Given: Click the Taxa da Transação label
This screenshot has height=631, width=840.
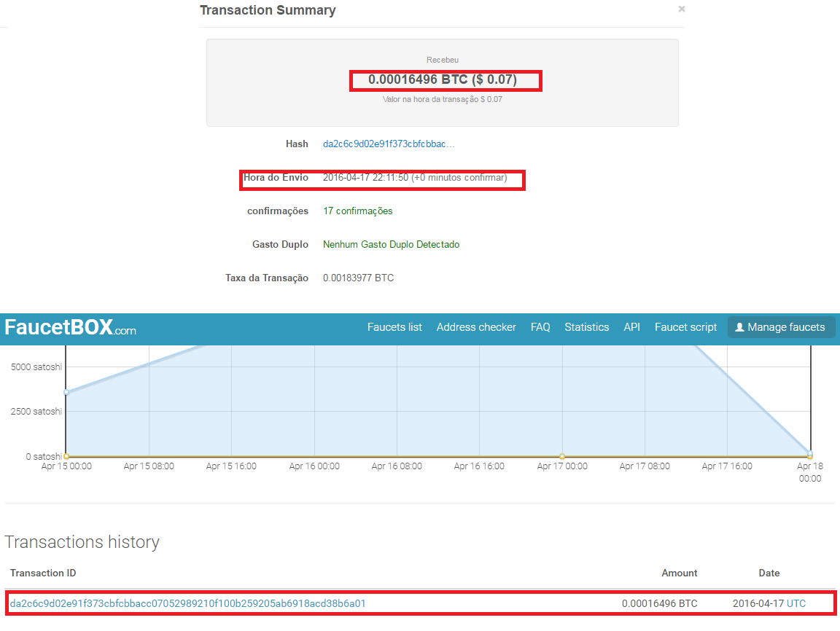Looking at the screenshot, I should point(267,278).
